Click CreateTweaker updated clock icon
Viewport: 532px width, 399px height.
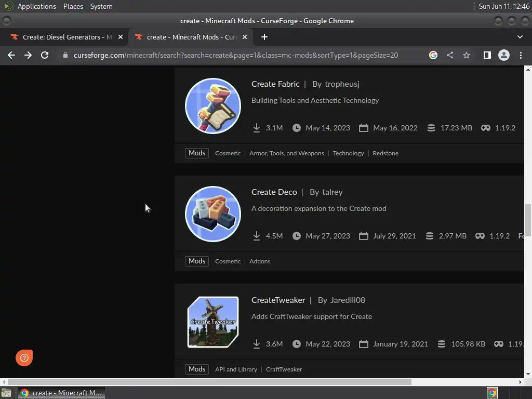pos(297,344)
